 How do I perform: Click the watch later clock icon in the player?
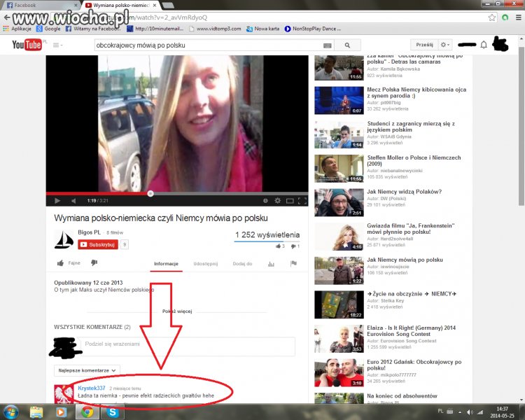pyautogui.click(x=265, y=201)
